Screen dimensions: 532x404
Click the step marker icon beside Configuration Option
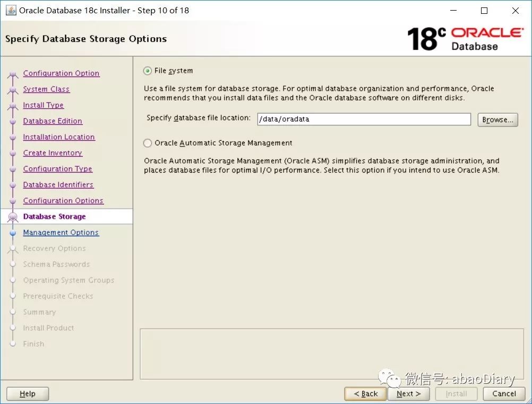point(13,74)
